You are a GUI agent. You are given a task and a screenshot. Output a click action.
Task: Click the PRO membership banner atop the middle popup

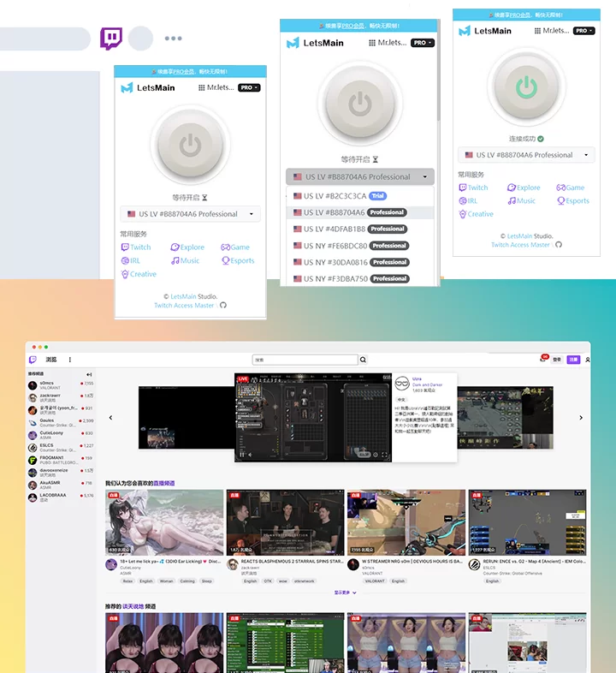360,26
